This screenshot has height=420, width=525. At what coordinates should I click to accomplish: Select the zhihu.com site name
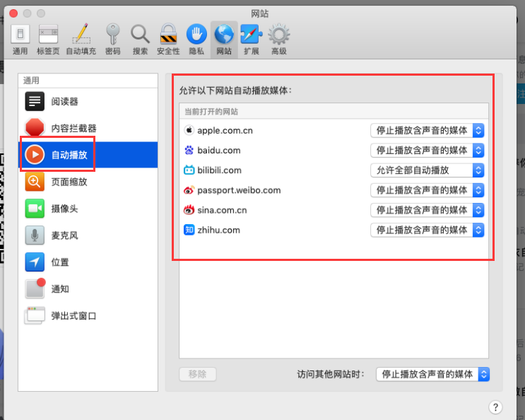tap(218, 230)
